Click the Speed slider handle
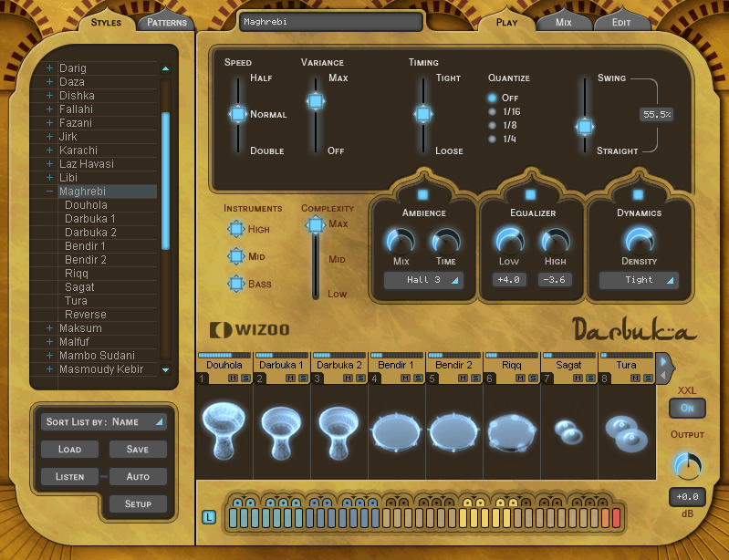The height and width of the screenshot is (560, 729). tap(238, 114)
